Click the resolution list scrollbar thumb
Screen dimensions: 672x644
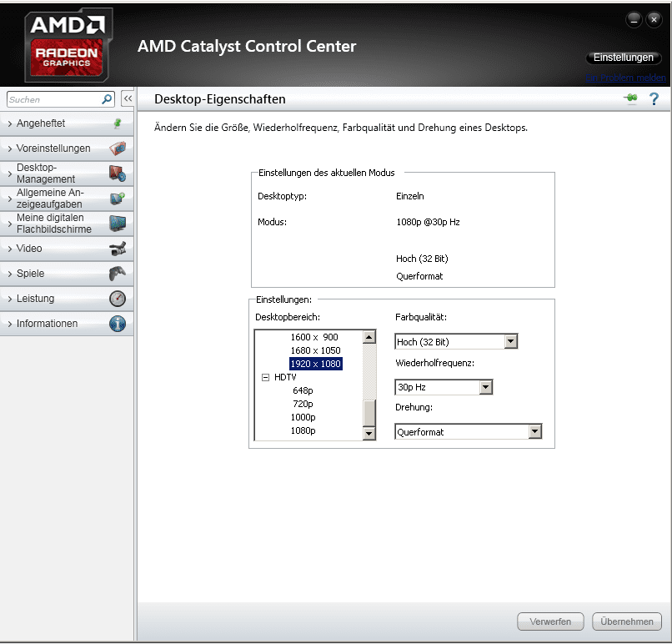point(369,413)
